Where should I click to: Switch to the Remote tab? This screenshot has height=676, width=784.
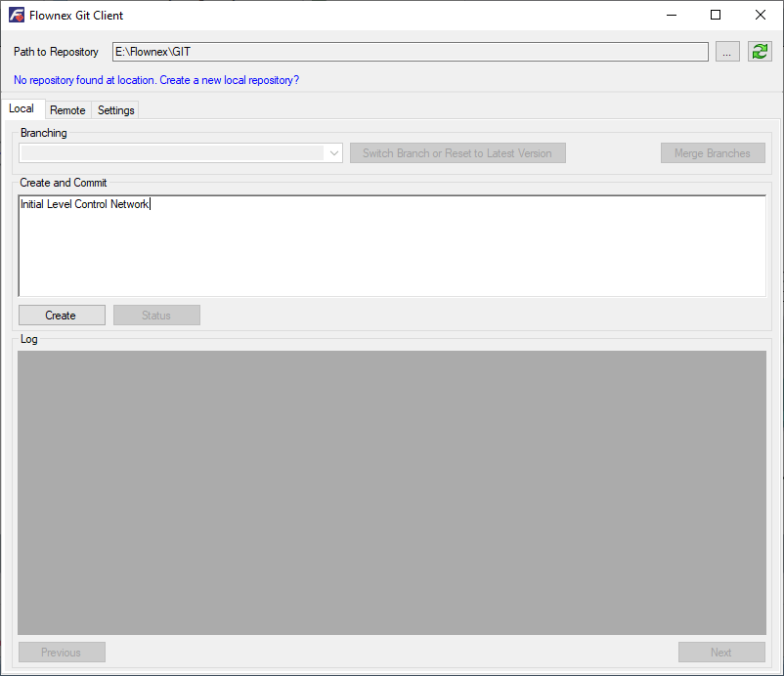[x=67, y=109]
